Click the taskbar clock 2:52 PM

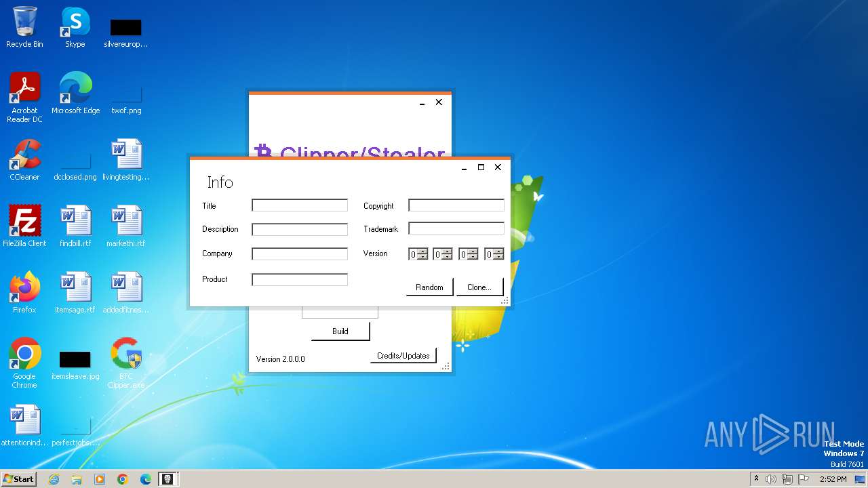(x=833, y=479)
